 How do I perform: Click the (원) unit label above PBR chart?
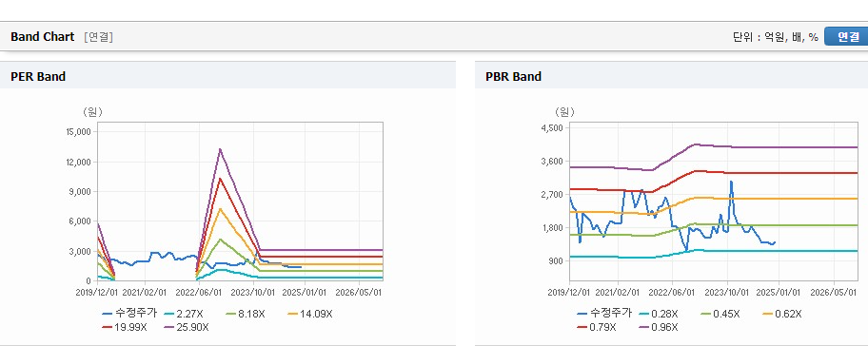[564, 112]
